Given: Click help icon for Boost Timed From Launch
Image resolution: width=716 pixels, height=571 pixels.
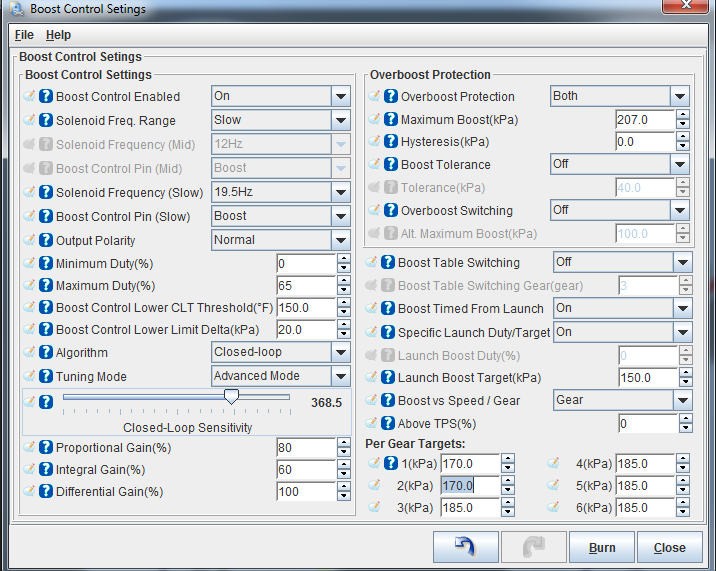Looking at the screenshot, I should (388, 308).
